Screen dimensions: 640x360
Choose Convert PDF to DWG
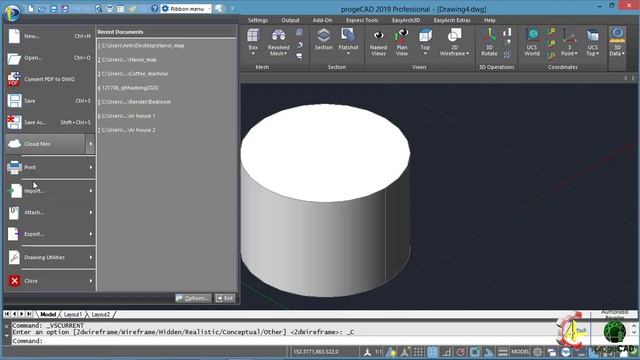point(50,79)
